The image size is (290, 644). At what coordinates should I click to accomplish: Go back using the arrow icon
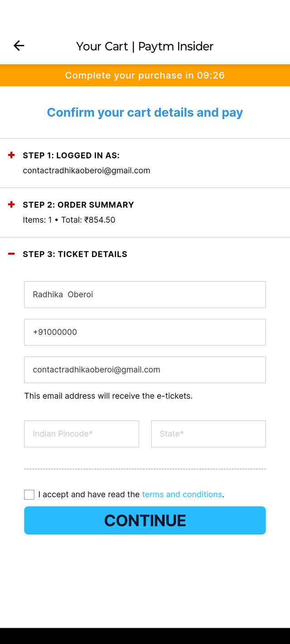[19, 46]
